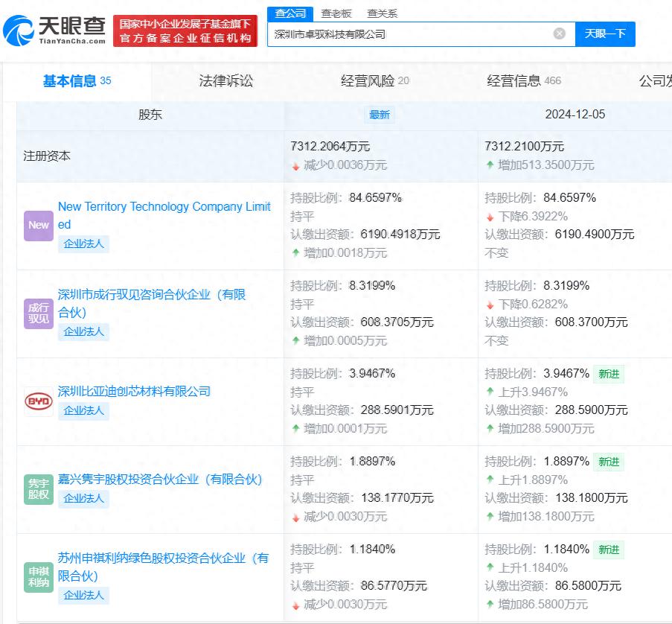672x624 pixels.
Task: Click the TianYanCha logo
Action: (x=54, y=30)
